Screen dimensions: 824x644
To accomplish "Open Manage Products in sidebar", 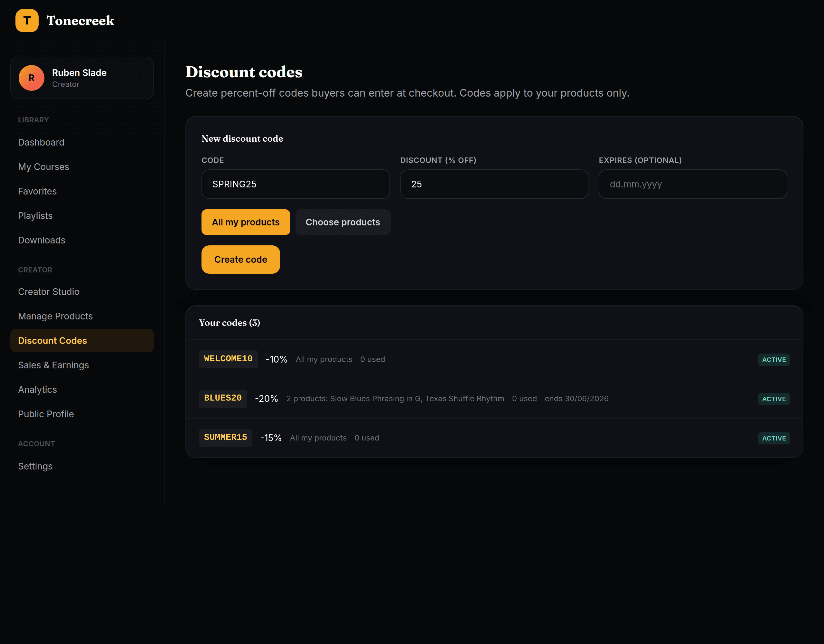I will click(x=82, y=316).
